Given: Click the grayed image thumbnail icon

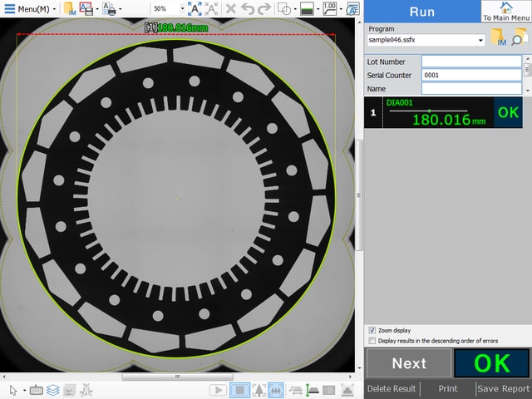Looking at the screenshot, I should pos(70,391).
